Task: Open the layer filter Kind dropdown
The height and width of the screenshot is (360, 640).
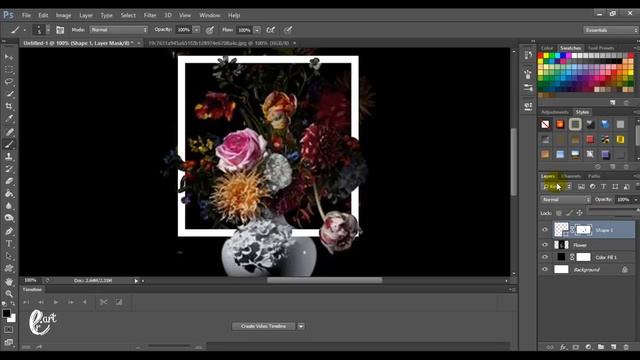Action: (x=557, y=187)
